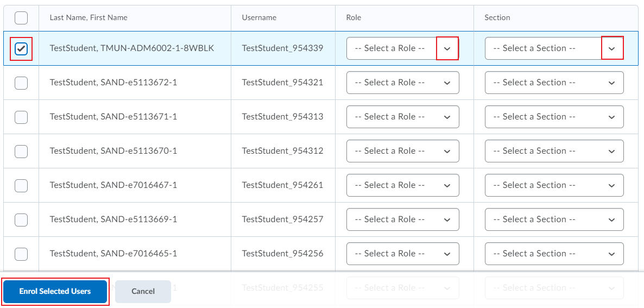Expand the Role selector for TestStudent_954321

pyautogui.click(x=402, y=83)
